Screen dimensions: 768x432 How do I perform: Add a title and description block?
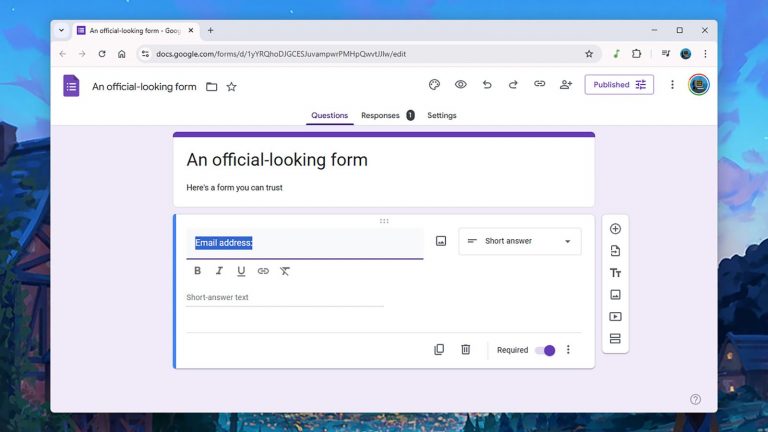(615, 273)
